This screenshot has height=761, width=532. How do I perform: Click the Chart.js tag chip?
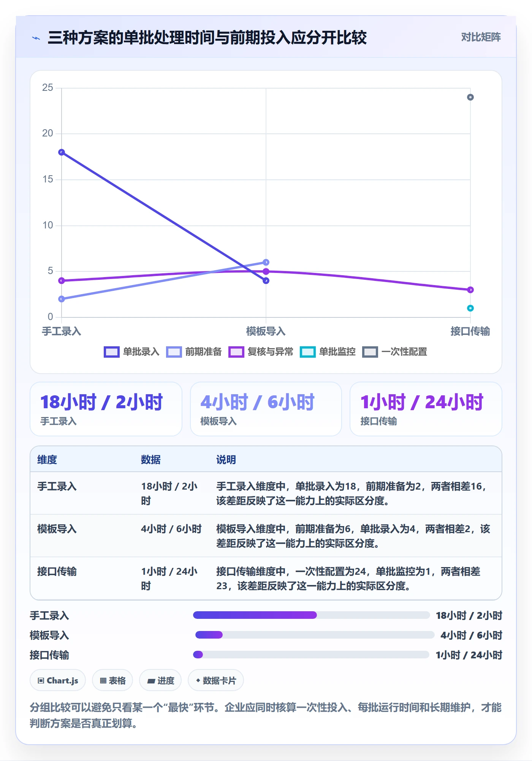[58, 680]
